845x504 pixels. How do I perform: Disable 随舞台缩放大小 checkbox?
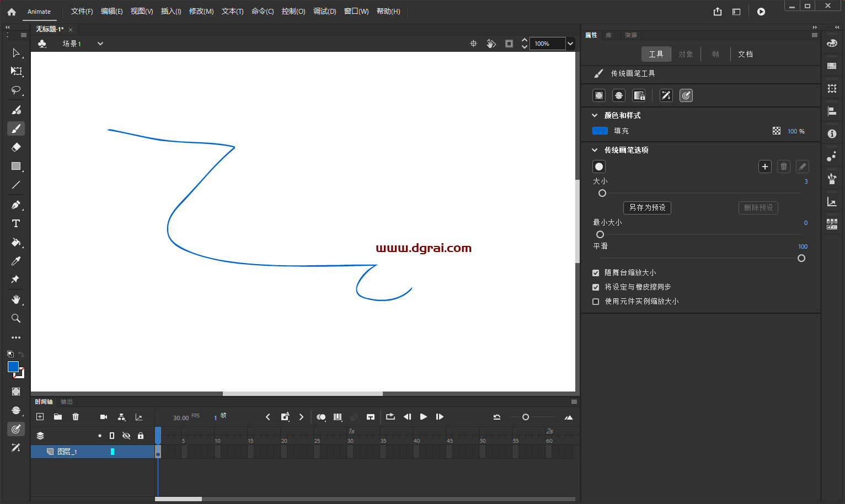pyautogui.click(x=595, y=272)
